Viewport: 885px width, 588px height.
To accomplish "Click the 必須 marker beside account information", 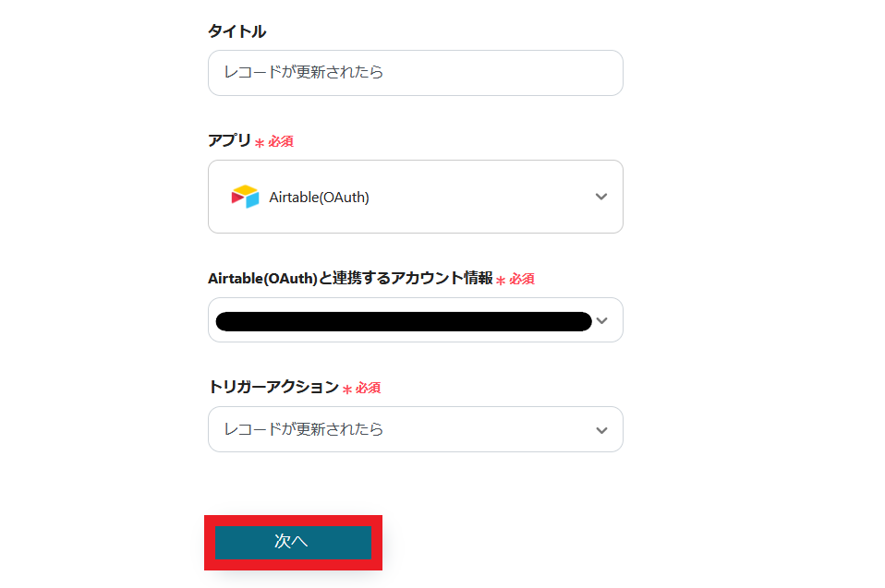I will coord(522,279).
